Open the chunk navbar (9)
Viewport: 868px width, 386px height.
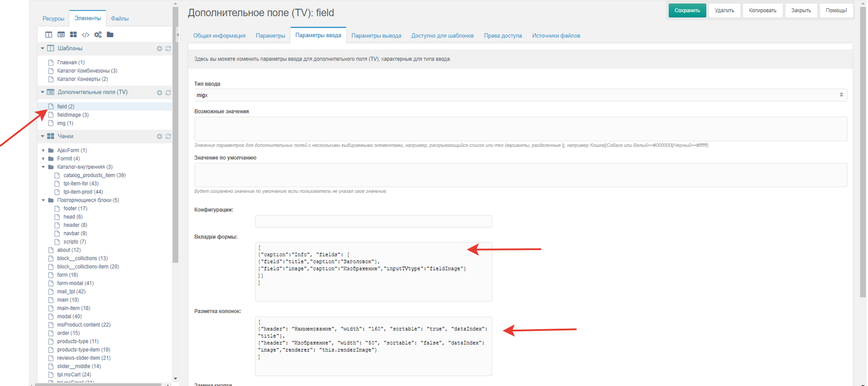75,234
